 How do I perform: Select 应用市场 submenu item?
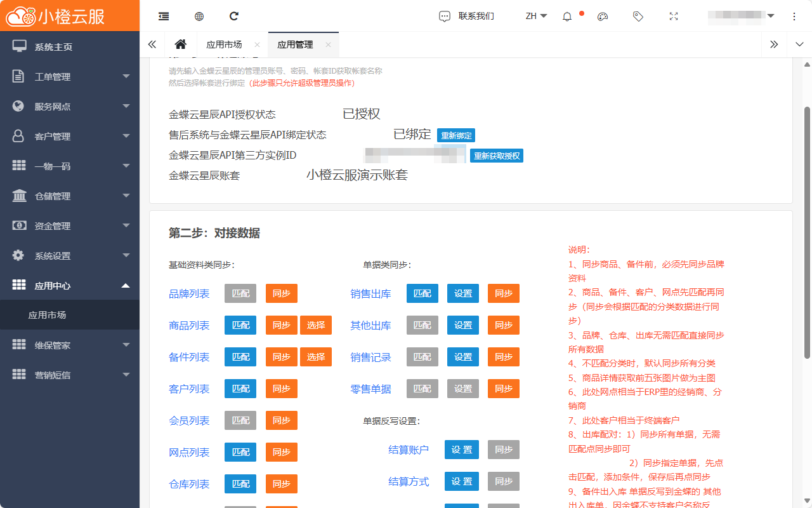70,315
